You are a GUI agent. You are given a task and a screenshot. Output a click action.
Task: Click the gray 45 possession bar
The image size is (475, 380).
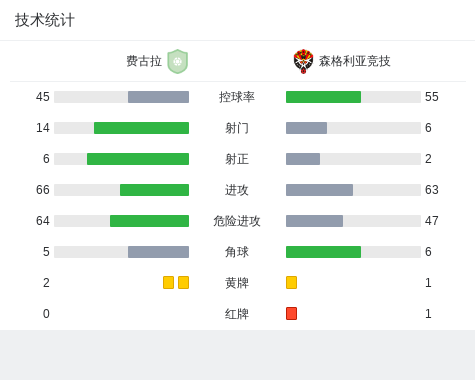(x=158, y=97)
